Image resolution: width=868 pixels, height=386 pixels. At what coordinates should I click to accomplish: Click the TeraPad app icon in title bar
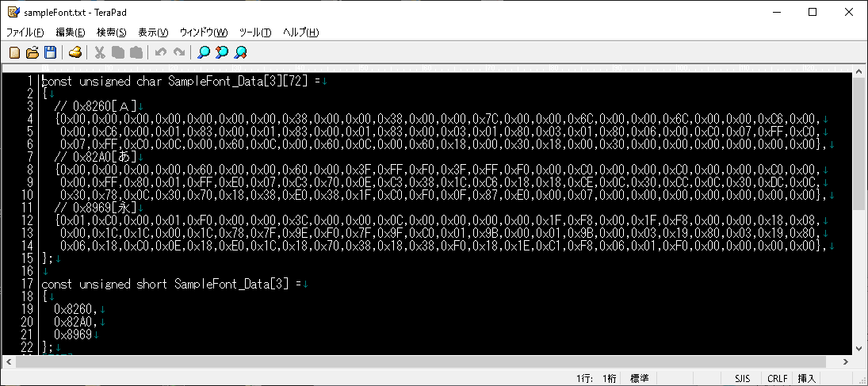13,12
